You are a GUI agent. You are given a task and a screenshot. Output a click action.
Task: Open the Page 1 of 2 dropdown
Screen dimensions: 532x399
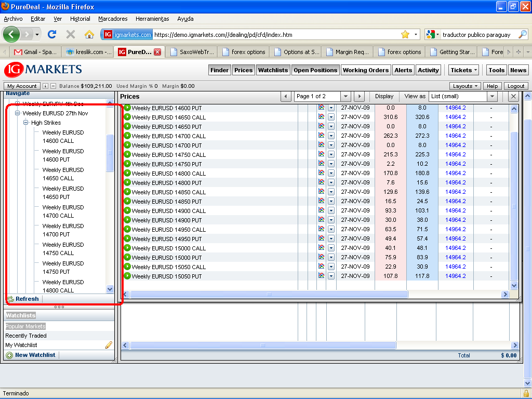coord(346,97)
